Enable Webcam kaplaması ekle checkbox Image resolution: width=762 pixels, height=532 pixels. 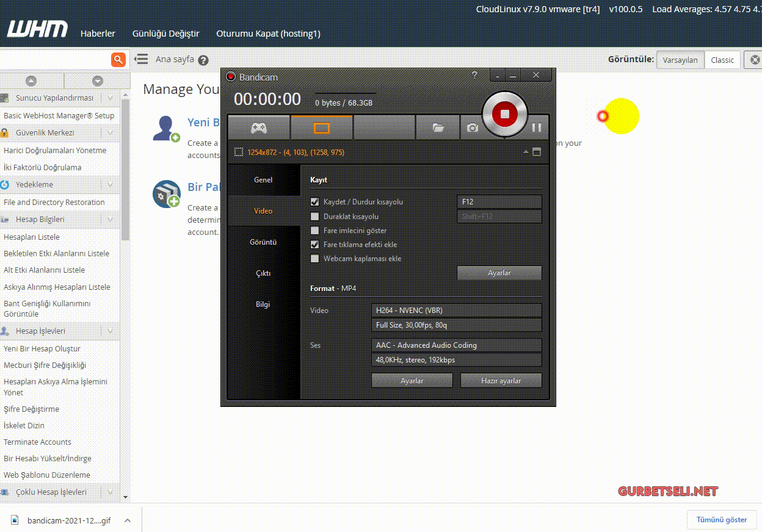click(x=315, y=259)
